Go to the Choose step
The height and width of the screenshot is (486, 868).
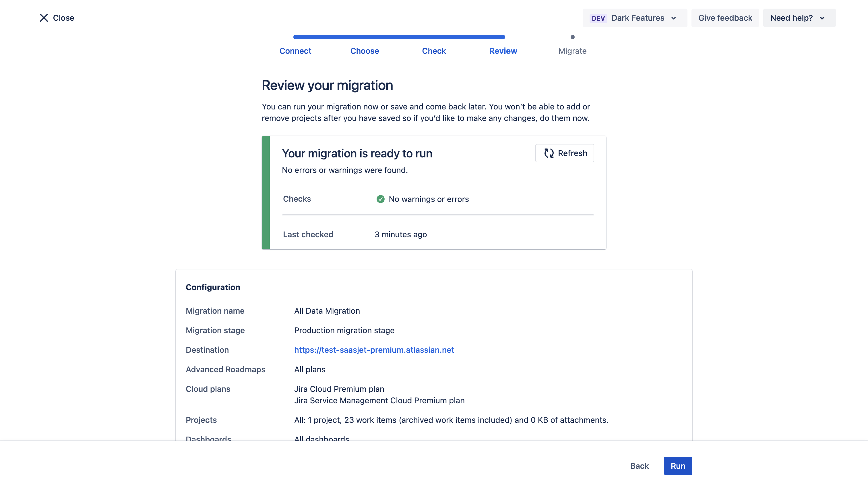[365, 51]
